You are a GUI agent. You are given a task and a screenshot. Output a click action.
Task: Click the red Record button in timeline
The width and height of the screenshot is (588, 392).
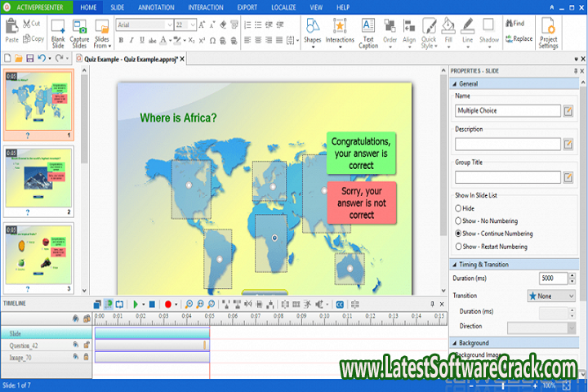click(x=167, y=304)
